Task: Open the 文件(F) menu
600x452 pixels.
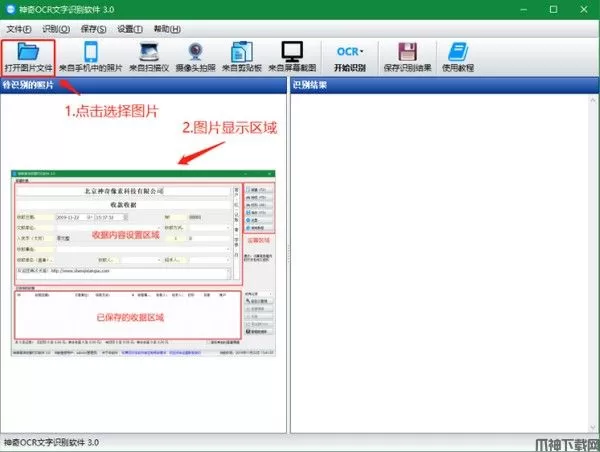Action: (19, 29)
